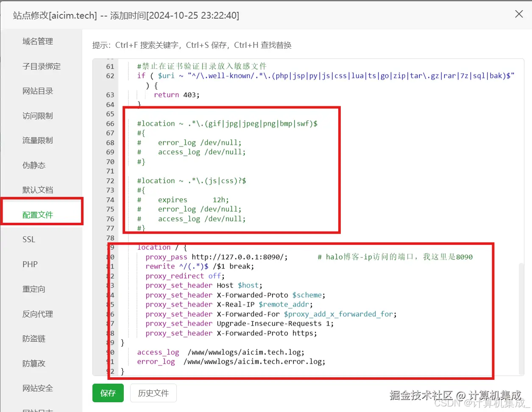Open the 反向代理 tab
Screen dimensions: 532x412
click(x=38, y=314)
